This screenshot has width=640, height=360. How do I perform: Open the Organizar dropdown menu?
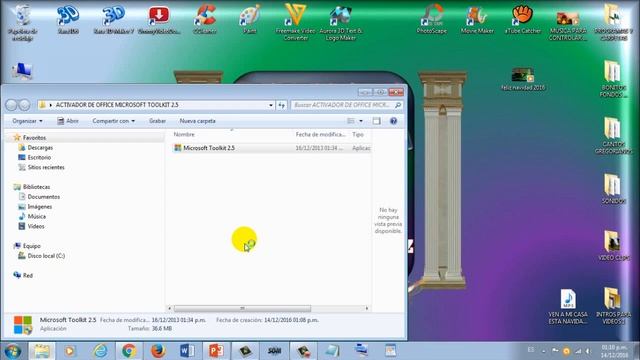click(x=27, y=121)
